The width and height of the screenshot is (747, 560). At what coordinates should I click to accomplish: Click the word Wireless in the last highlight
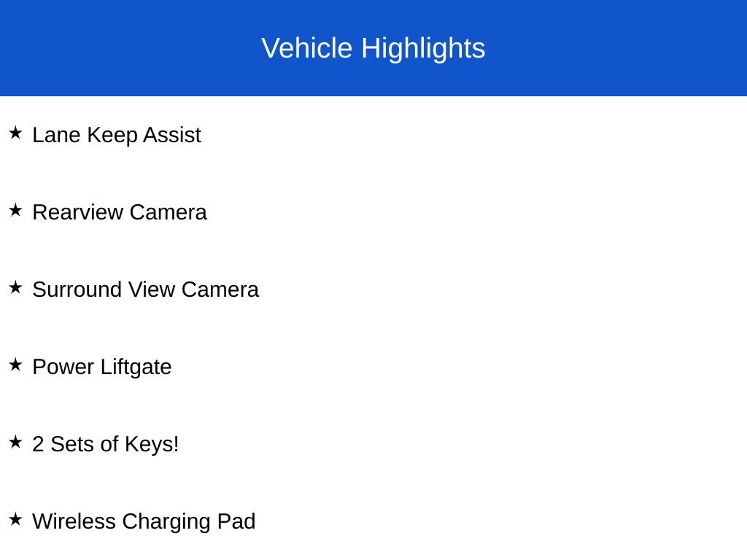pos(74,521)
